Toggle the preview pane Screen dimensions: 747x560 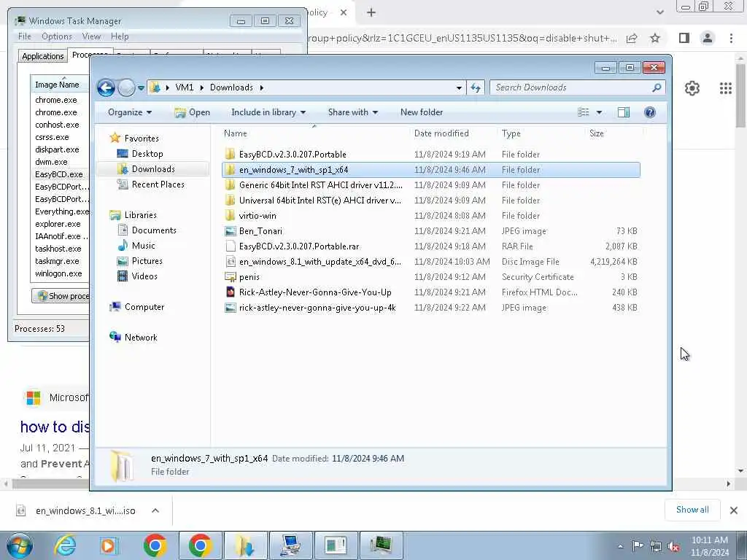coord(624,112)
